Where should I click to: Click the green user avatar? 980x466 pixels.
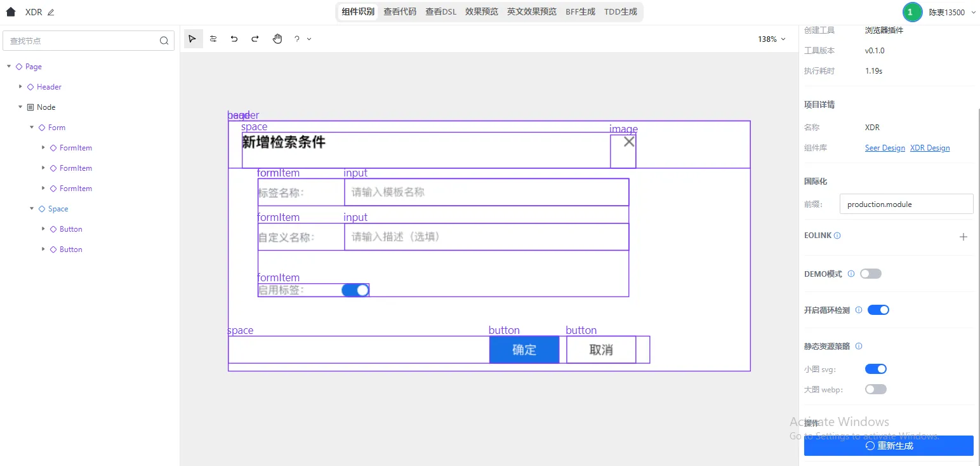(911, 12)
